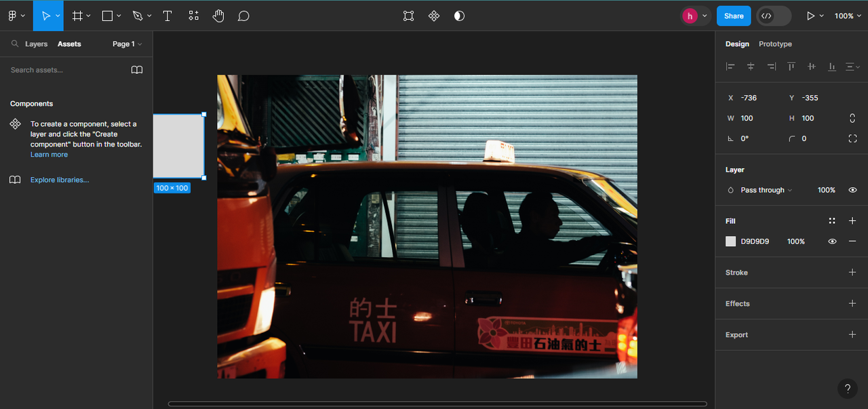
Task: Select the Pen tool
Action: [x=138, y=16]
